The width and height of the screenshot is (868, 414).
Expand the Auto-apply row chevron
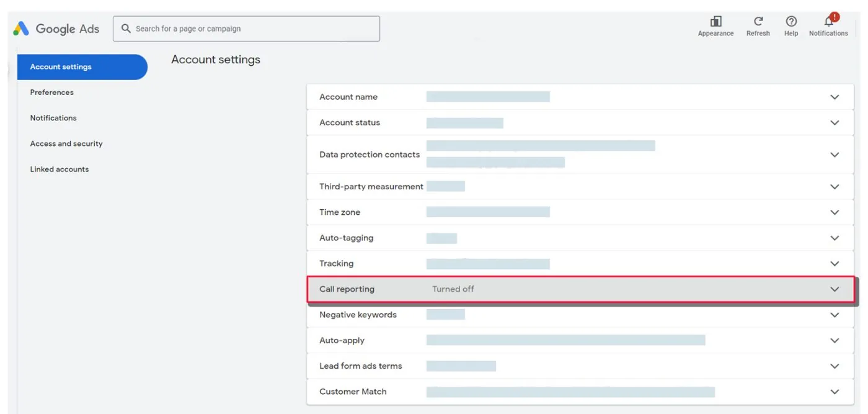tap(835, 341)
